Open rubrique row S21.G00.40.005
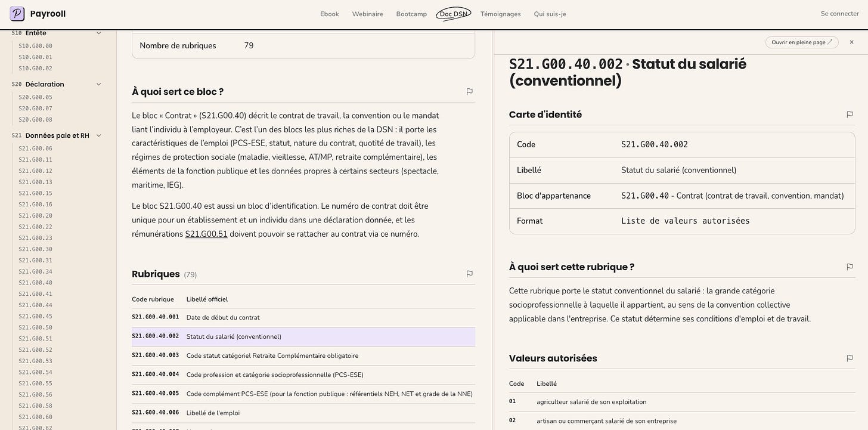The width and height of the screenshot is (868, 430). [303, 394]
